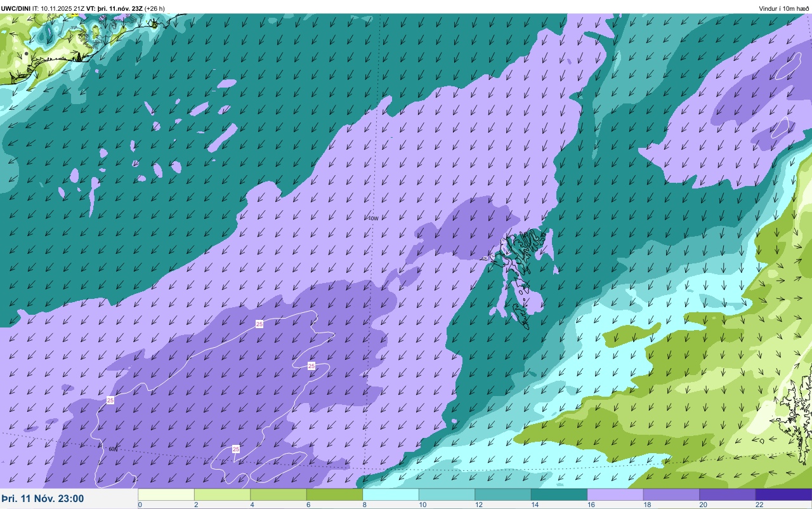Viewport: 812px width, 509px height.
Task: Select the legend tick value '22'
Action: pos(759,505)
